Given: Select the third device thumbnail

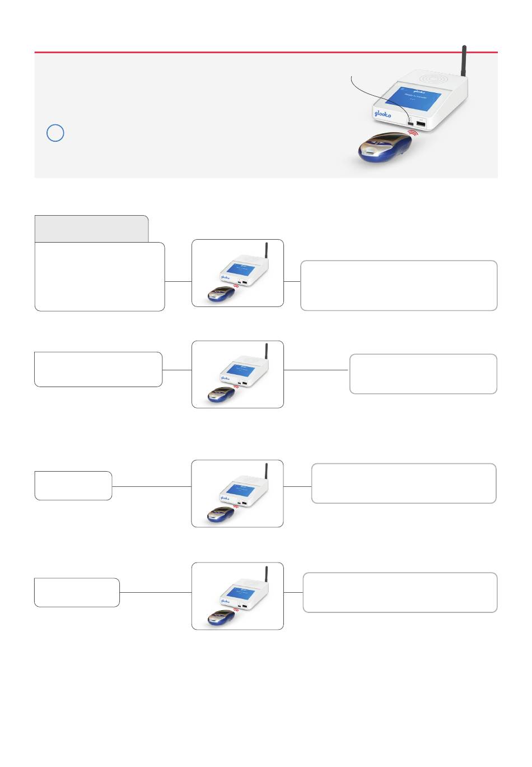Looking at the screenshot, I should click(x=237, y=494).
